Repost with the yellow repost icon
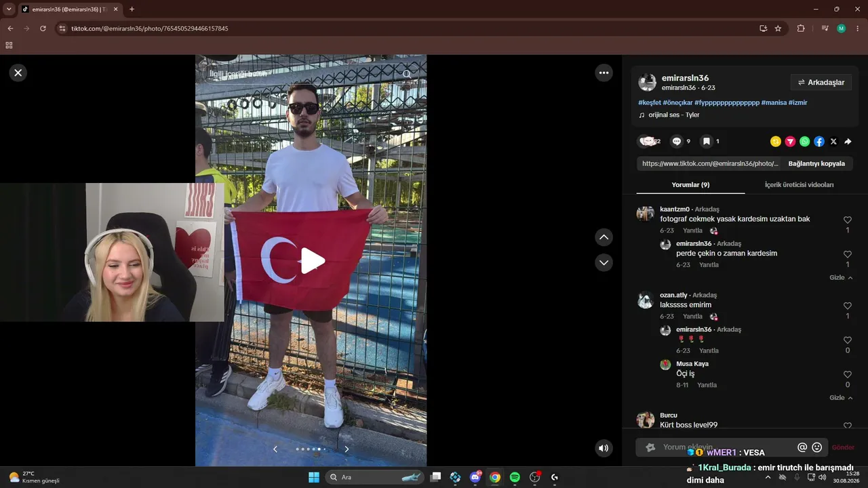The image size is (868, 488). tap(776, 142)
